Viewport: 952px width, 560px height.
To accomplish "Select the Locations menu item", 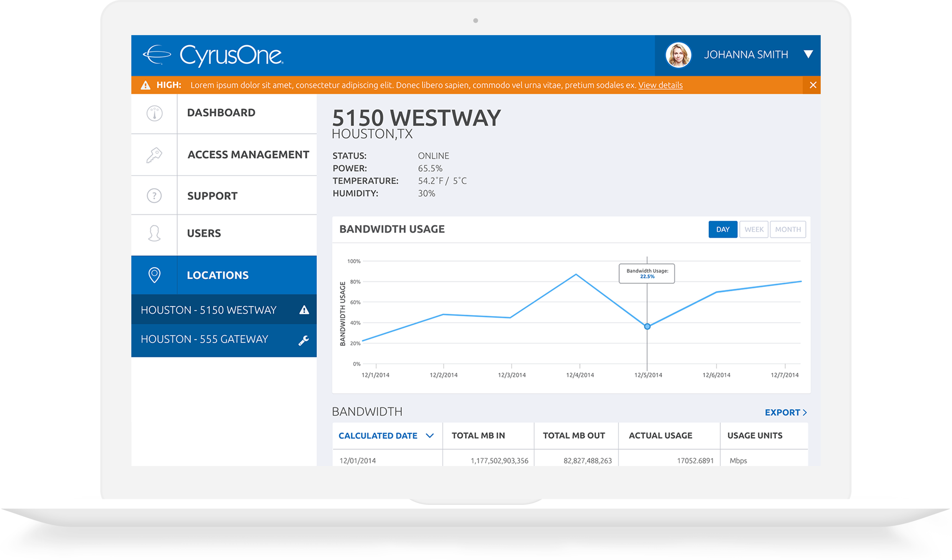I will coord(218,275).
